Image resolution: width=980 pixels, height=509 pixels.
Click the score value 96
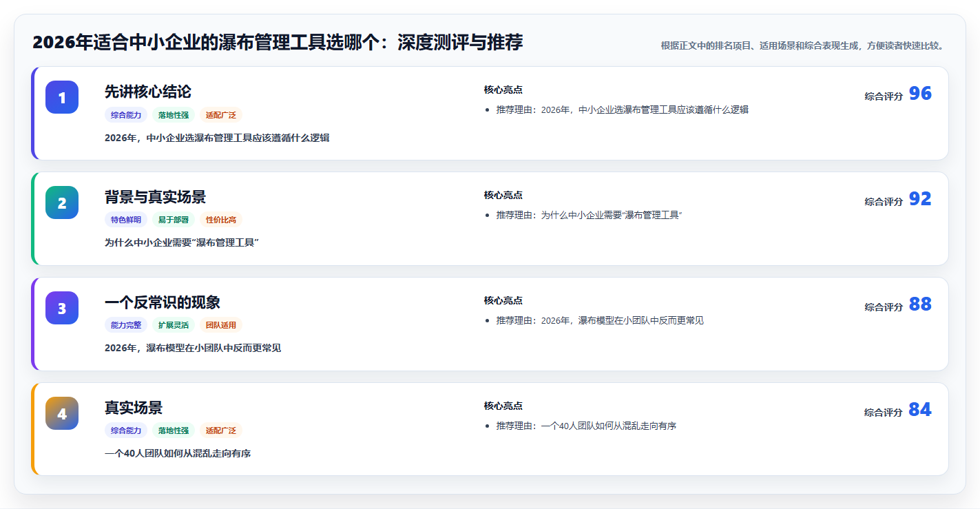[920, 94]
